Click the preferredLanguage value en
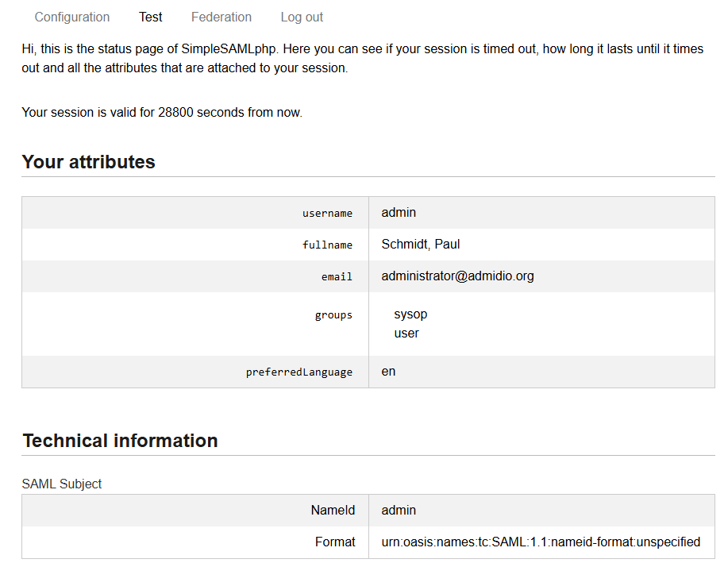This screenshot has width=728, height=563. point(388,372)
